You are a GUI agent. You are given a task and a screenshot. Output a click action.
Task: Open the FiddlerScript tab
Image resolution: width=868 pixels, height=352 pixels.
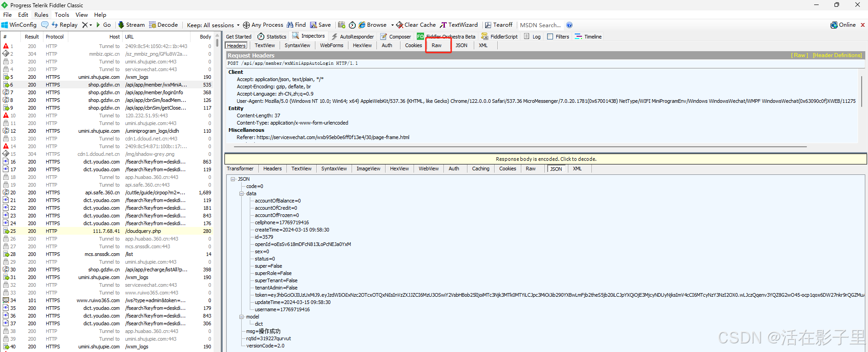coord(499,37)
